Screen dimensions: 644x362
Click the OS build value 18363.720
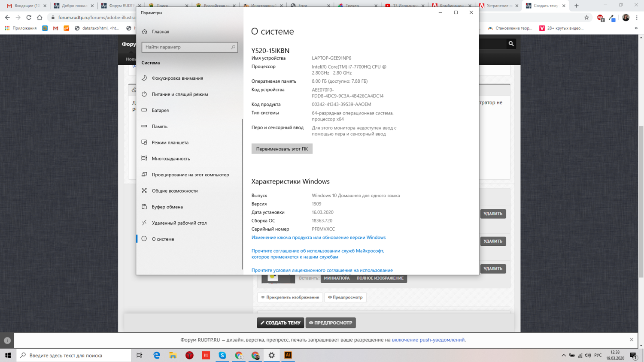[322, 221]
